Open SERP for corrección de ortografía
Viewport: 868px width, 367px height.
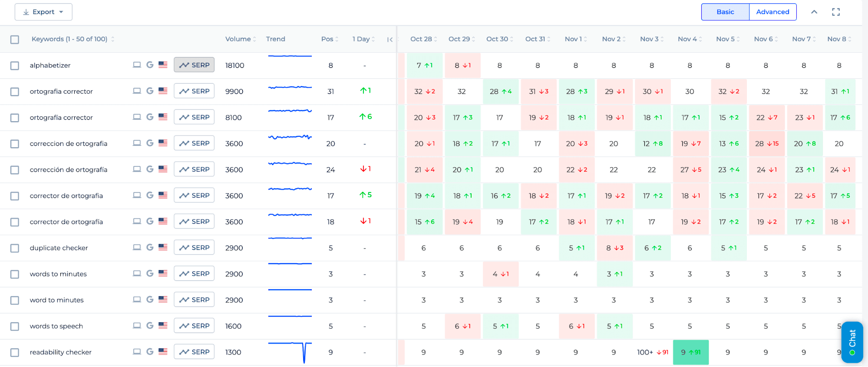[x=194, y=169]
